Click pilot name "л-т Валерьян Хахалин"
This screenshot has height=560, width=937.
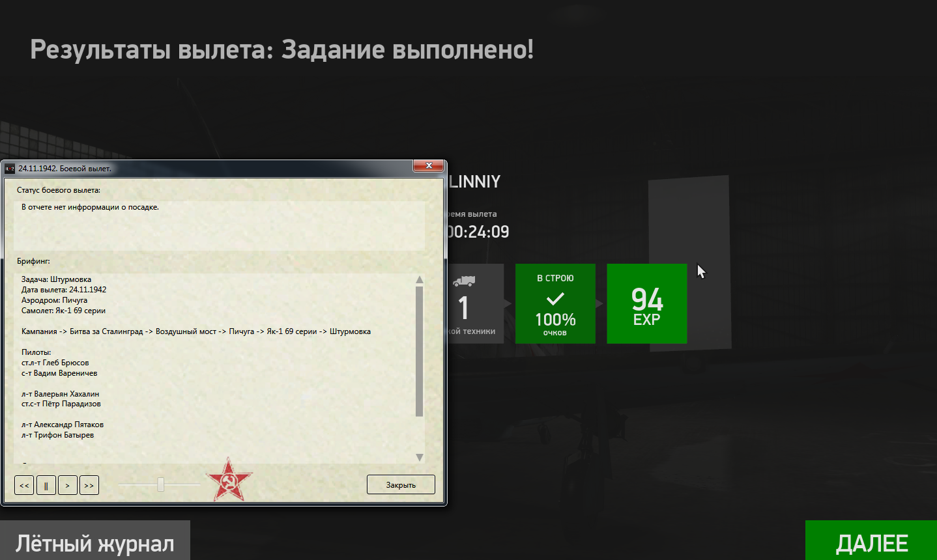[x=61, y=394]
